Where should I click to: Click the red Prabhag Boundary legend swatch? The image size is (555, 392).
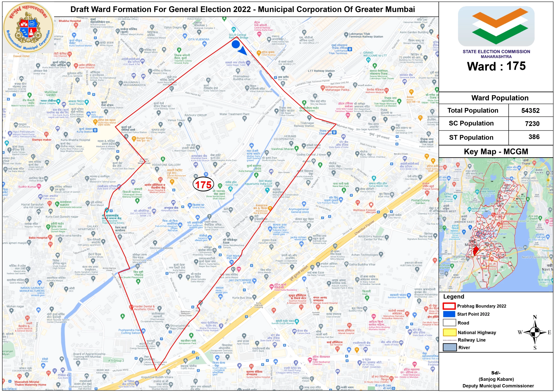(x=449, y=306)
